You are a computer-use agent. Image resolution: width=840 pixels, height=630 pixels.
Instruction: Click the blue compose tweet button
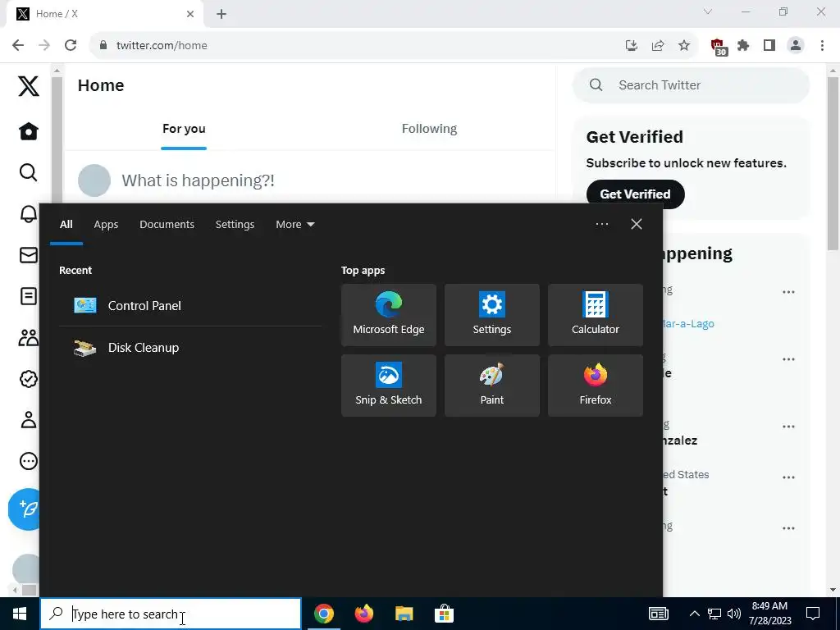[25, 509]
